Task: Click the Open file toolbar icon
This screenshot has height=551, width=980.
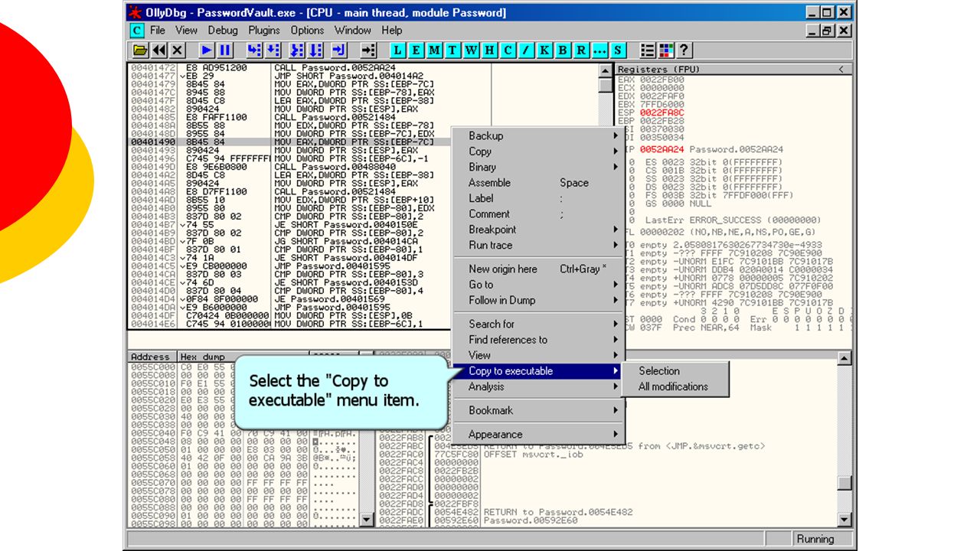Action: [140, 51]
